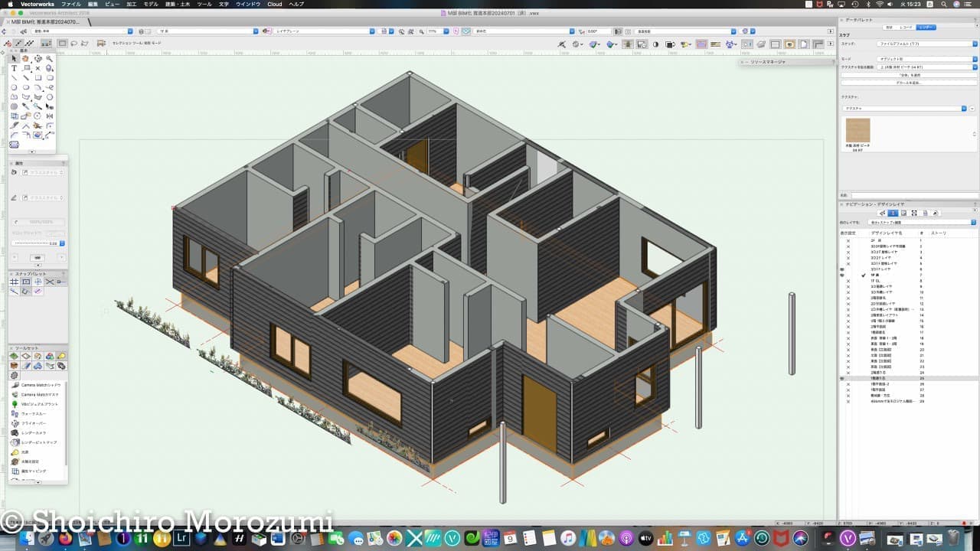The height and width of the screenshot is (551, 980).
Task: Choose the Render Camera (レンダーカメラ) tool
Action: click(34, 433)
